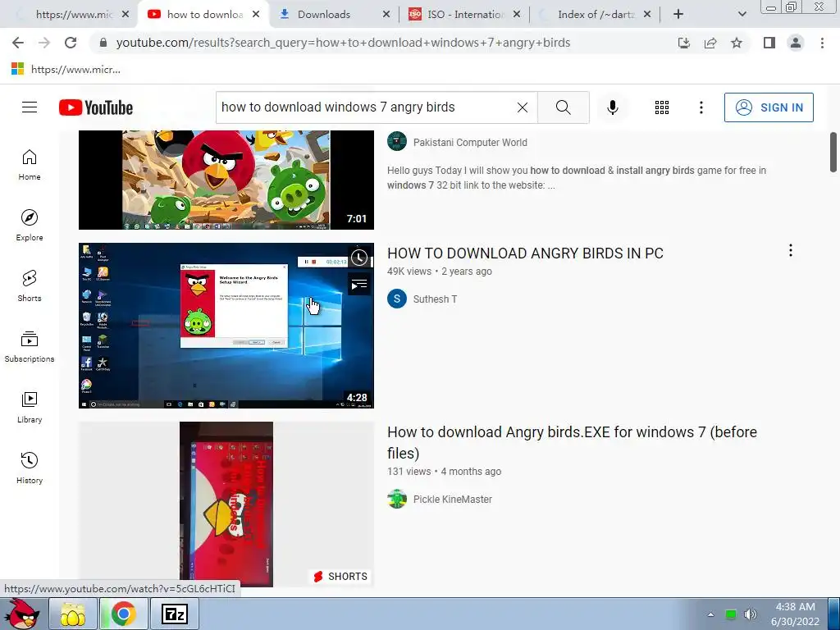840x630 pixels.
Task: Open 7-Zip from the taskbar
Action: (x=175, y=614)
